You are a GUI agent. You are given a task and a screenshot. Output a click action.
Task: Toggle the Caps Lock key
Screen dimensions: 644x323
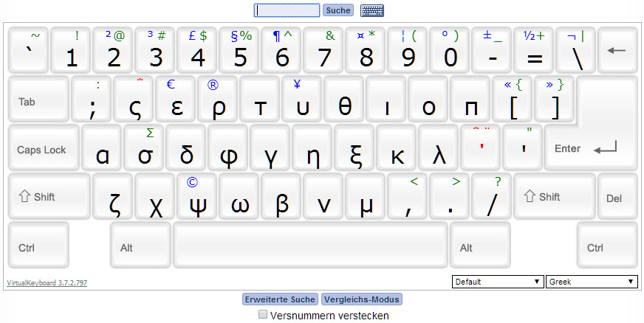44,147
